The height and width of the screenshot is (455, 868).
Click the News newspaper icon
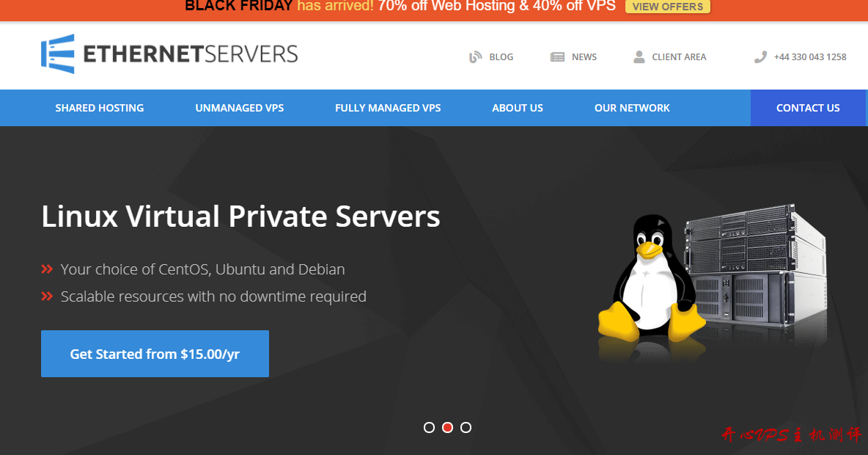557,57
